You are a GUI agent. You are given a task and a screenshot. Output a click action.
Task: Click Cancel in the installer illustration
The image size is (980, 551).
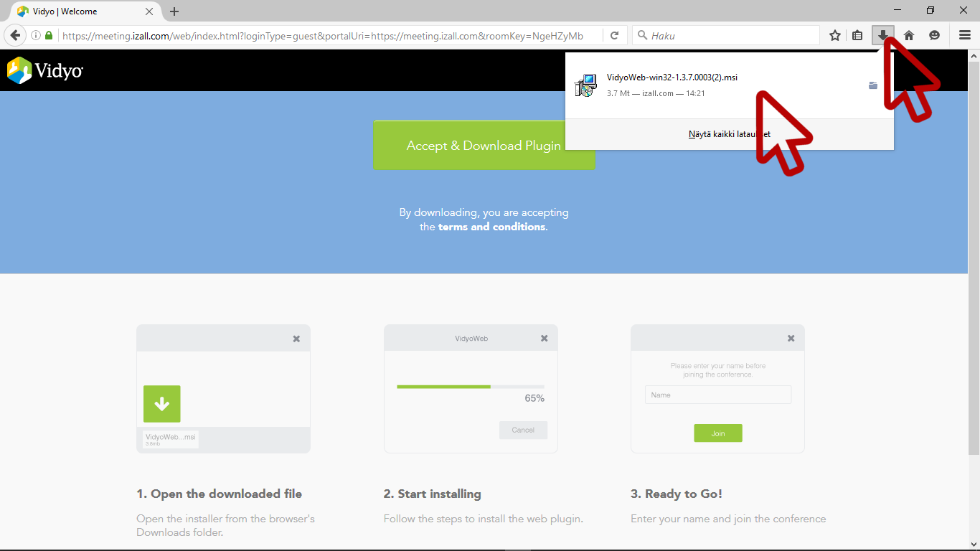tap(523, 430)
